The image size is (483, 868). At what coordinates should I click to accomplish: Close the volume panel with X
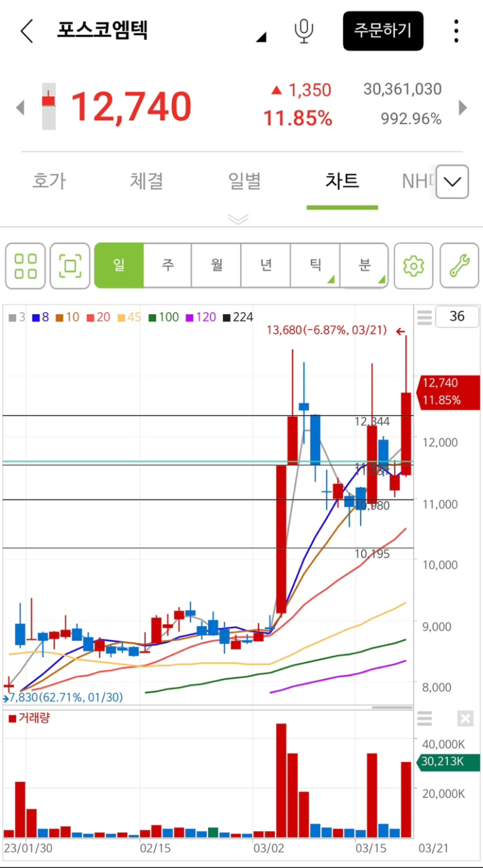(465, 719)
